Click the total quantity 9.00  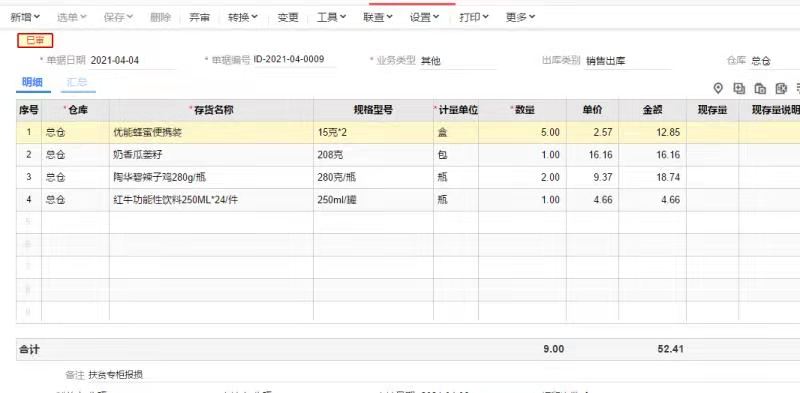click(x=553, y=350)
